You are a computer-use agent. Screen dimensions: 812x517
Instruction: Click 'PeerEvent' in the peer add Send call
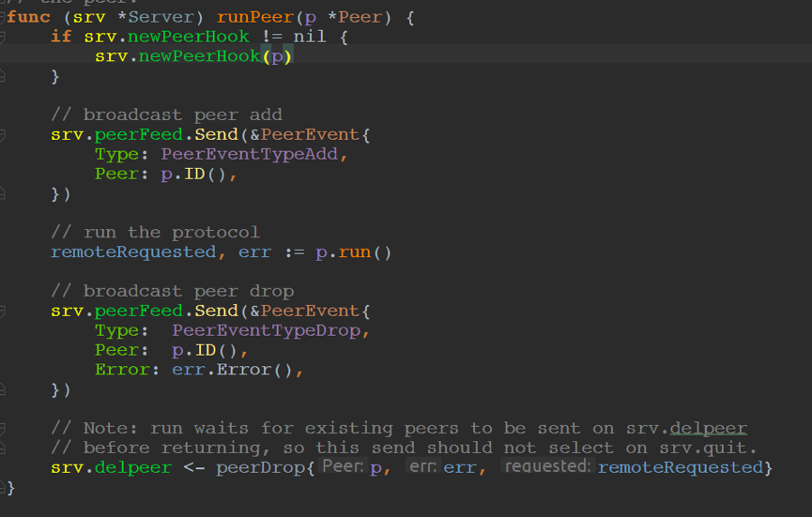(310, 134)
